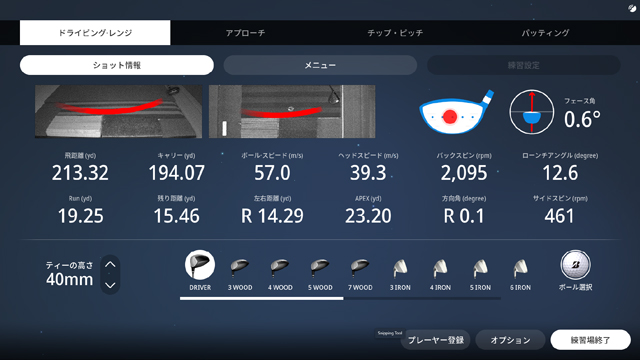640x360 pixels.
Task: Pick the 5 WOOD club icon
Action: pyautogui.click(x=320, y=268)
